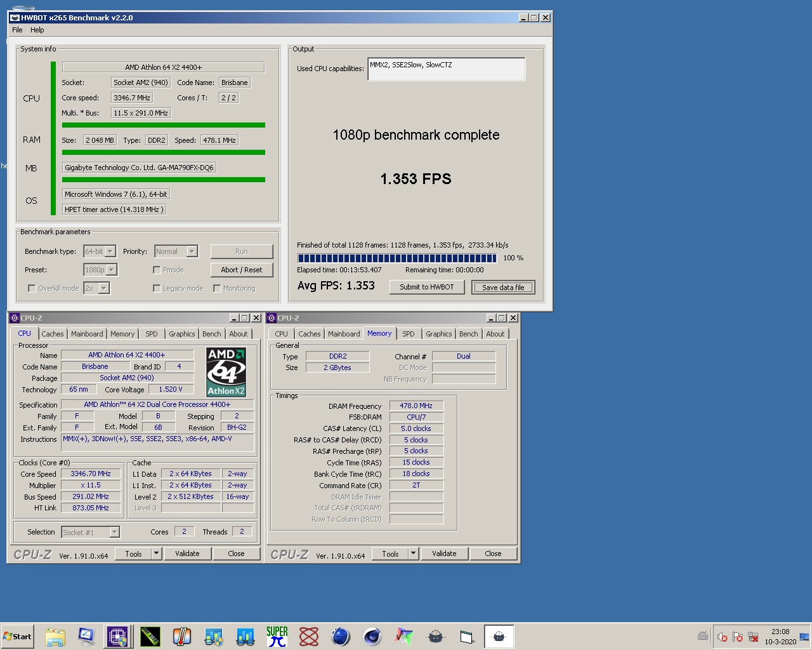
Task: Click the right CPU-Z window title icon
Action: click(272, 318)
